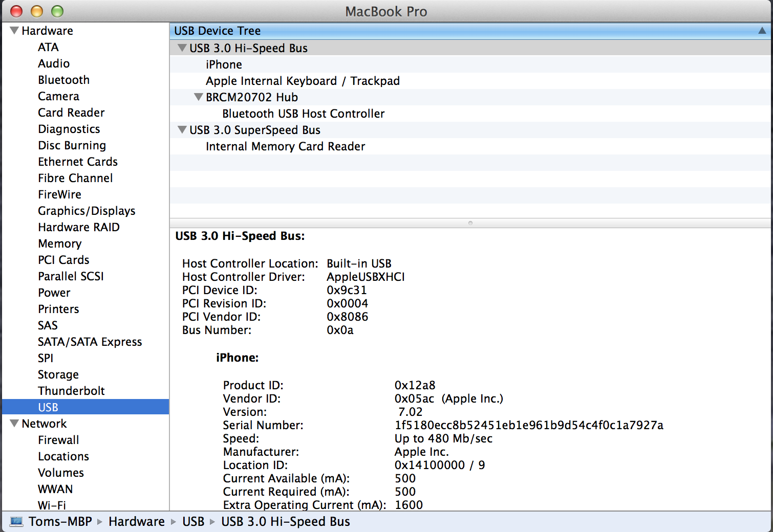Select Thunderbolt in the sidebar

point(72,391)
